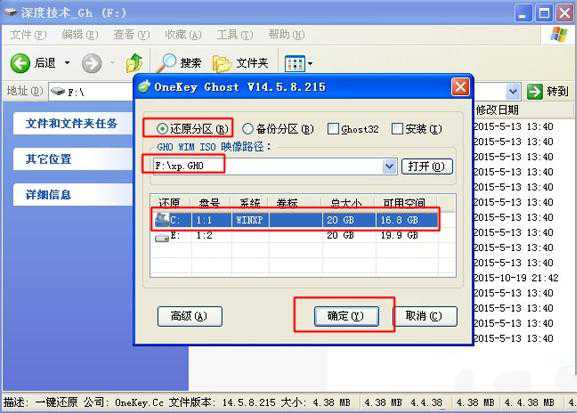
Task: Expand the Views button dropdown arrow
Action: click(310, 64)
